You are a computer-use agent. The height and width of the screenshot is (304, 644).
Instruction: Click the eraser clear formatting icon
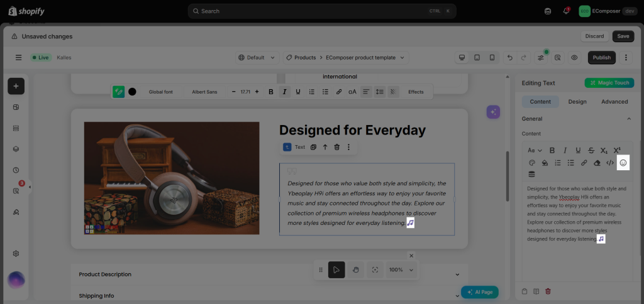[597, 163]
